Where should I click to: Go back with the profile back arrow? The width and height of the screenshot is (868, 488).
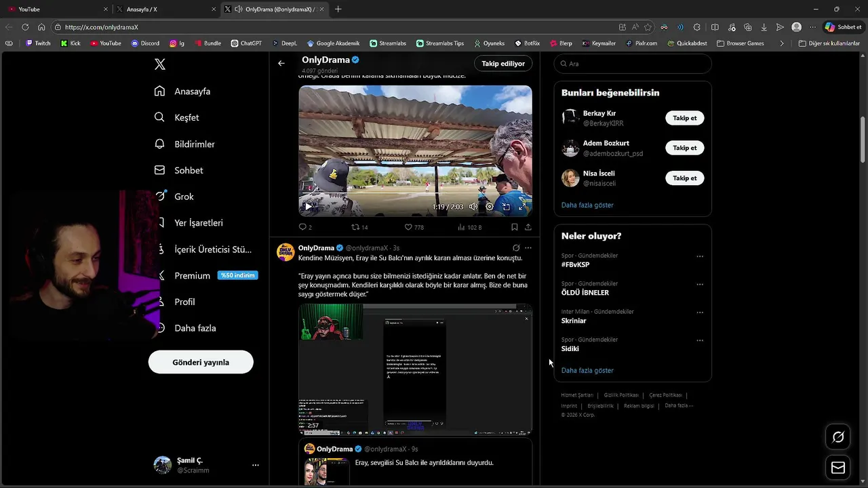click(x=281, y=63)
